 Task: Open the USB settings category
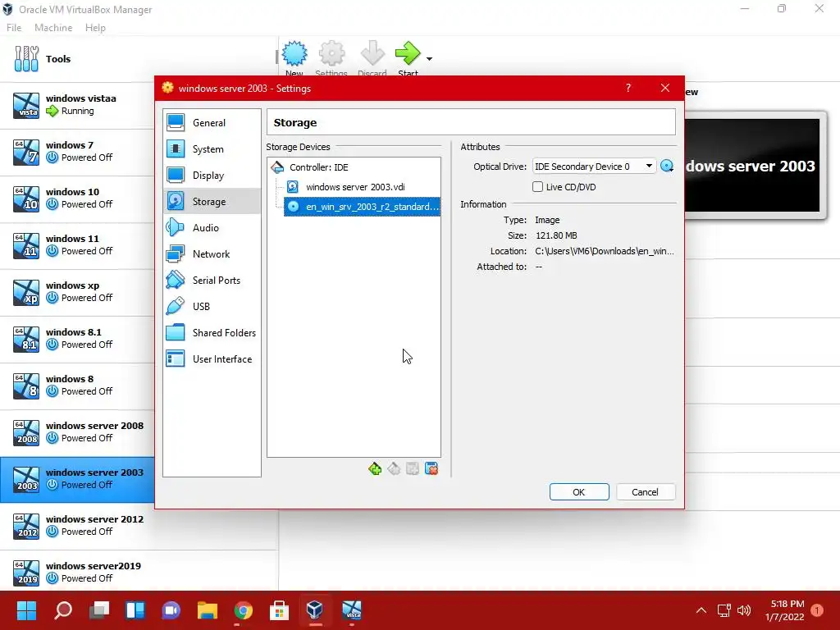tap(212, 307)
